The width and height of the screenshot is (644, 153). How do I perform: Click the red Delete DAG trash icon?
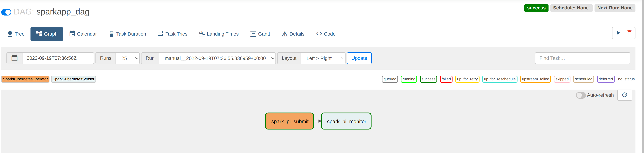[x=630, y=33]
